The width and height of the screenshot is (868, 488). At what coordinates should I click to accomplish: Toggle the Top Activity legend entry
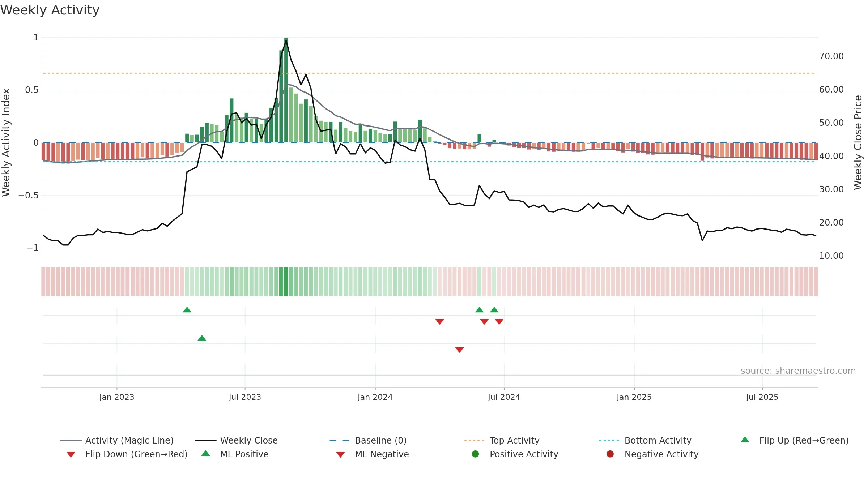tap(502, 440)
